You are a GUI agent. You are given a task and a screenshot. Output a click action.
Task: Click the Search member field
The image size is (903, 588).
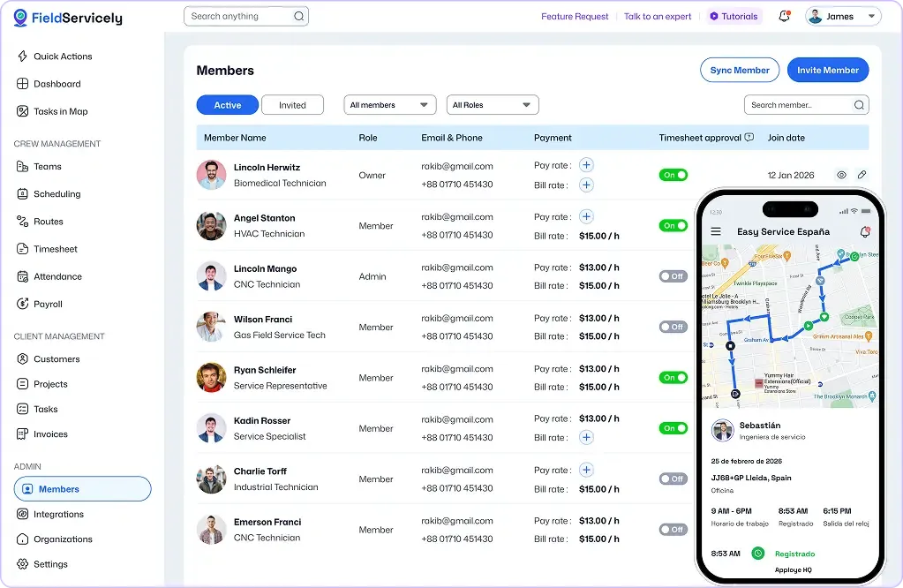tap(799, 104)
